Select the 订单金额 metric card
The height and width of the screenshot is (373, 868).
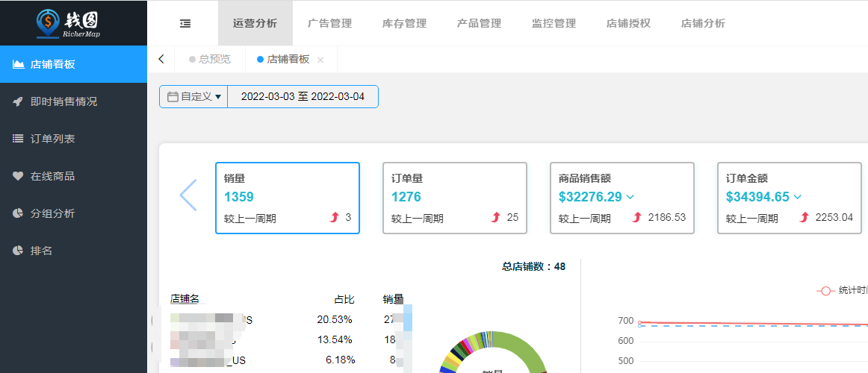tap(790, 198)
